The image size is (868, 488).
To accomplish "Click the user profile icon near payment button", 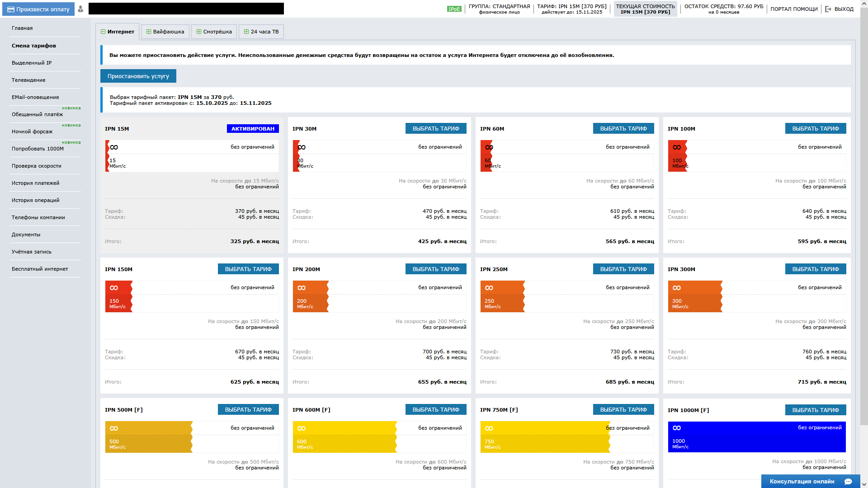I will (80, 9).
